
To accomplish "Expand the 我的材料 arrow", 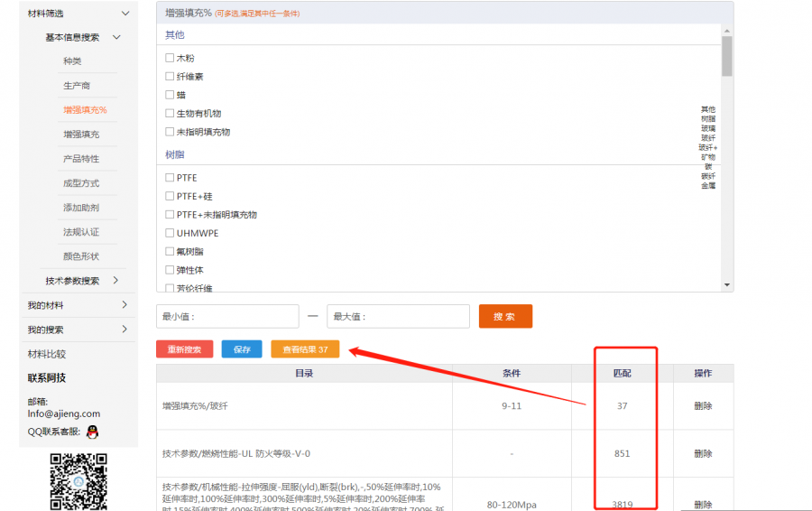I will (x=125, y=305).
